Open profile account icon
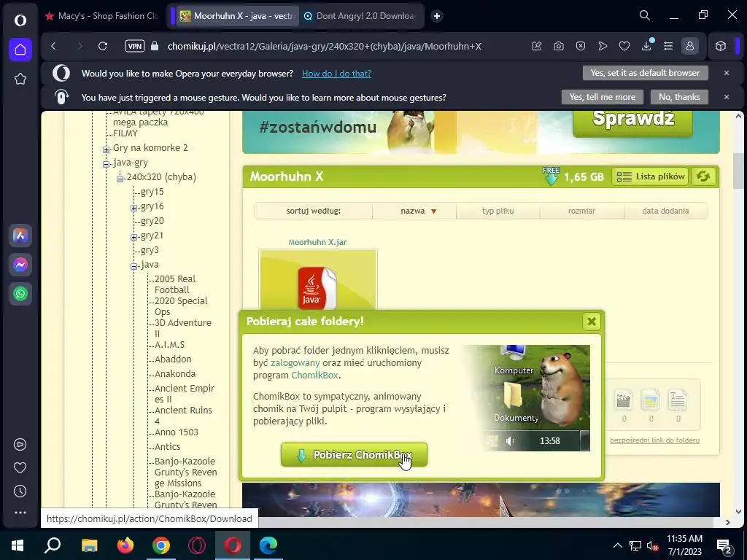Screen dimensions: 747x560 [690, 46]
